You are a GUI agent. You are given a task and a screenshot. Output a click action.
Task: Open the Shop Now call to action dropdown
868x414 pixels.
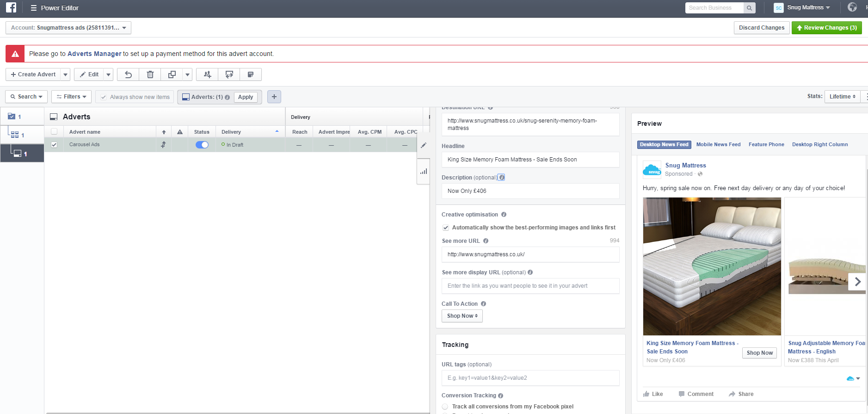click(x=462, y=316)
